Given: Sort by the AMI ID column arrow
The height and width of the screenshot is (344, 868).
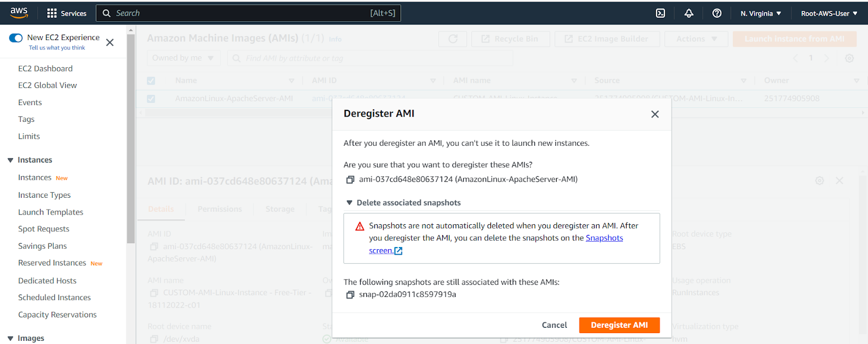Looking at the screenshot, I should [x=433, y=81].
